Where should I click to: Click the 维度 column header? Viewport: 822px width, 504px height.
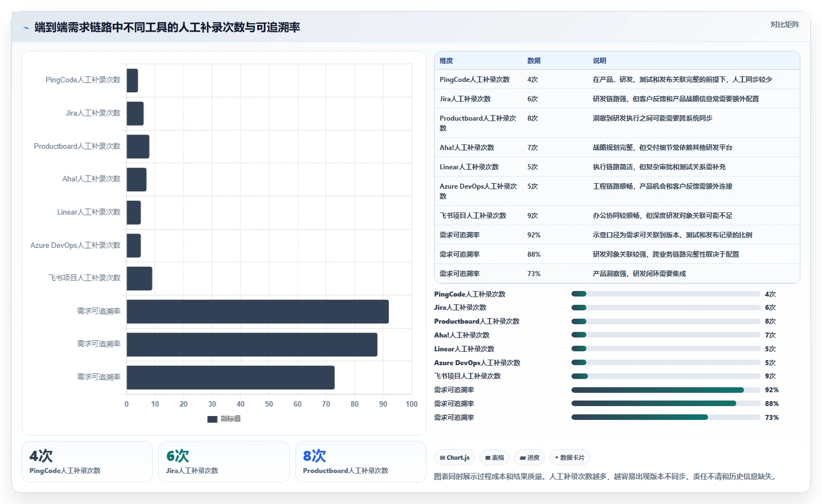(446, 61)
